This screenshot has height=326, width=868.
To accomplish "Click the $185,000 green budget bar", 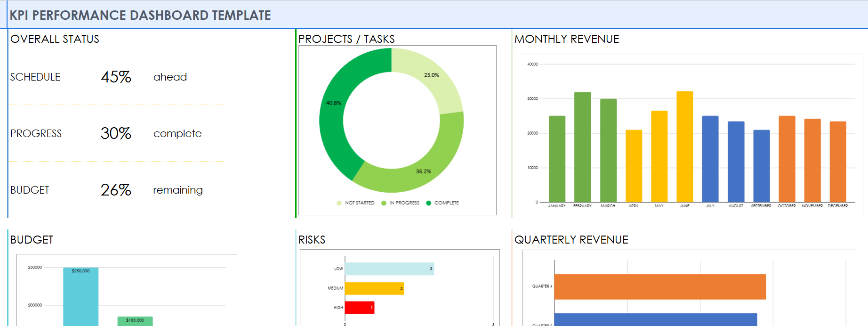I will (135, 322).
